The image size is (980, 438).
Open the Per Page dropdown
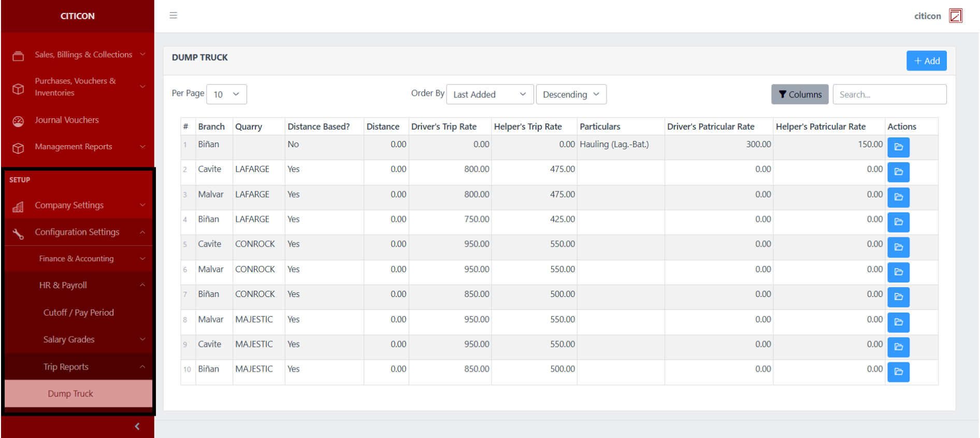click(226, 94)
